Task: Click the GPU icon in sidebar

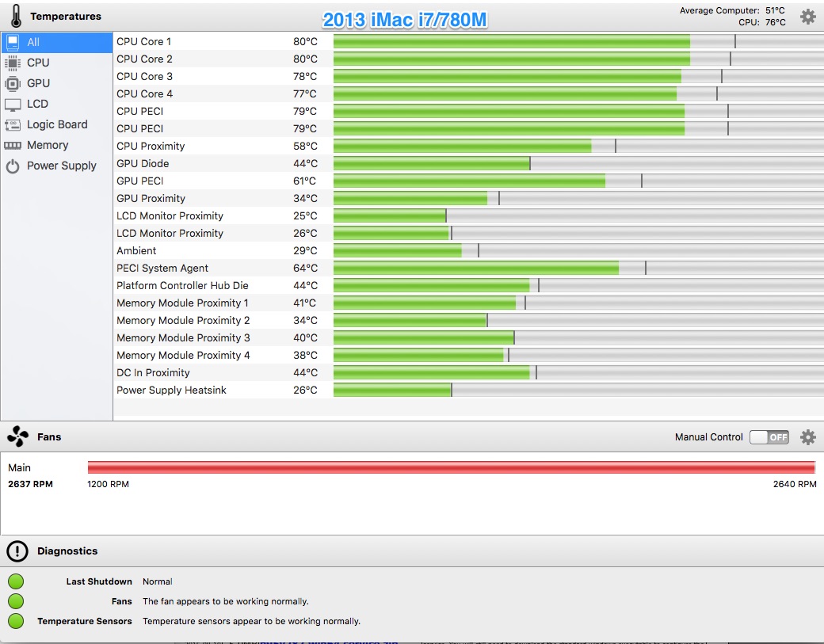Action: 13,83
